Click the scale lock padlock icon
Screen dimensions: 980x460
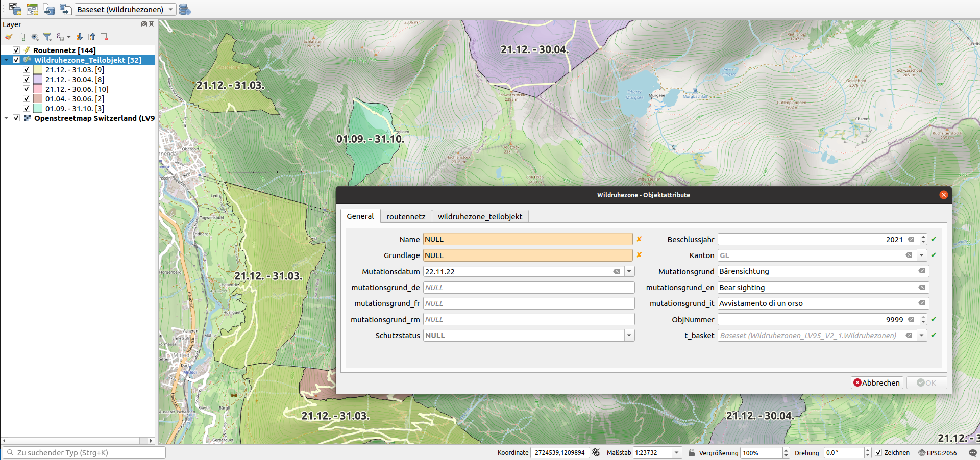point(691,453)
